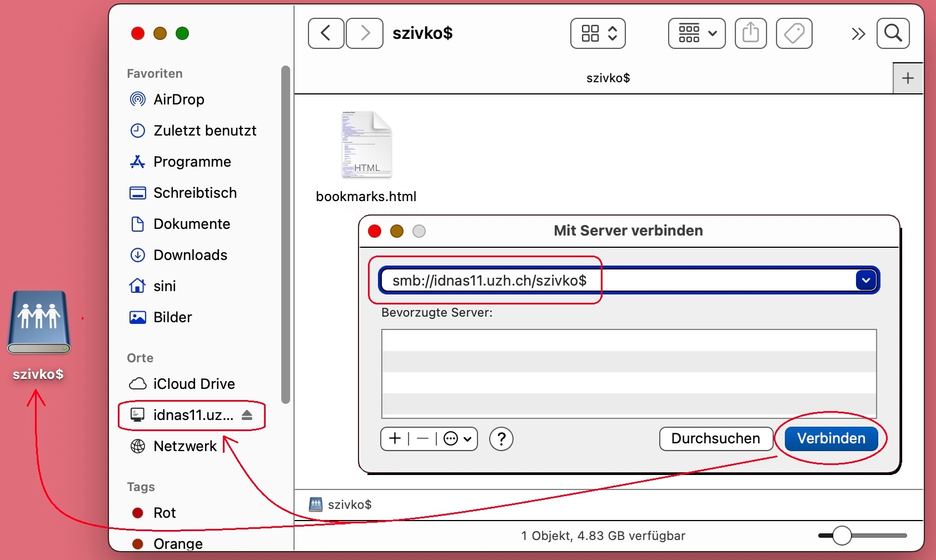Click the Verbinden button
This screenshot has height=560, width=936.
pos(830,438)
